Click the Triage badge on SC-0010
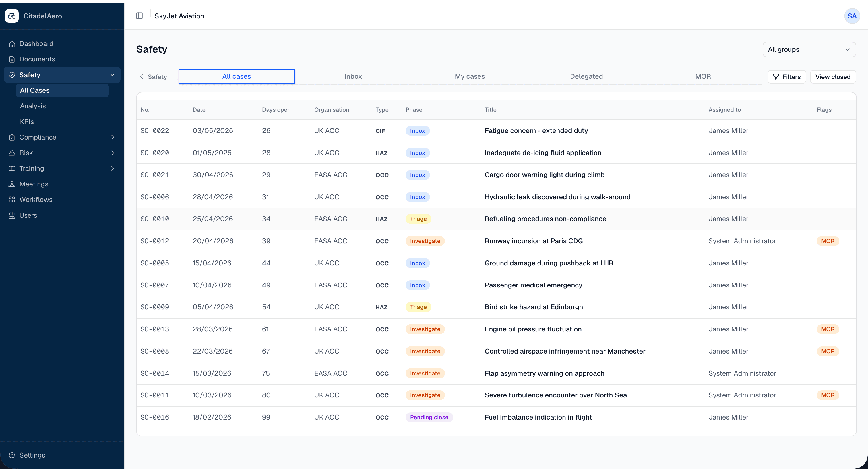This screenshot has height=469, width=868. (x=418, y=219)
